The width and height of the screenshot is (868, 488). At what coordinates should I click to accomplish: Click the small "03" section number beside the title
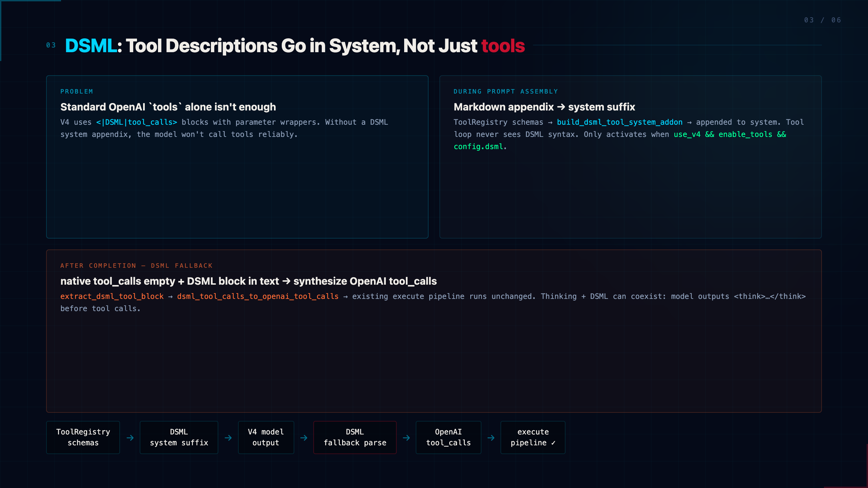[x=51, y=45]
